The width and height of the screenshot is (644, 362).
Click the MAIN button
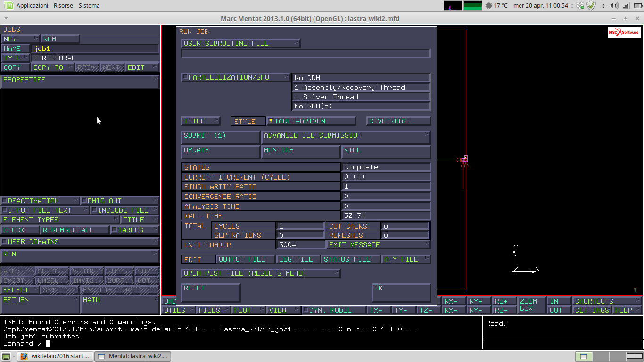pos(121,304)
